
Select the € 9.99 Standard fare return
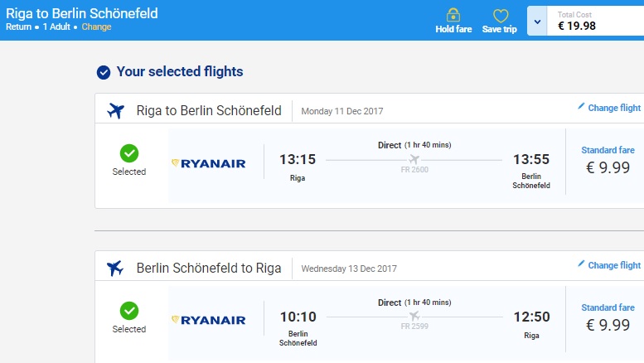[x=608, y=325]
